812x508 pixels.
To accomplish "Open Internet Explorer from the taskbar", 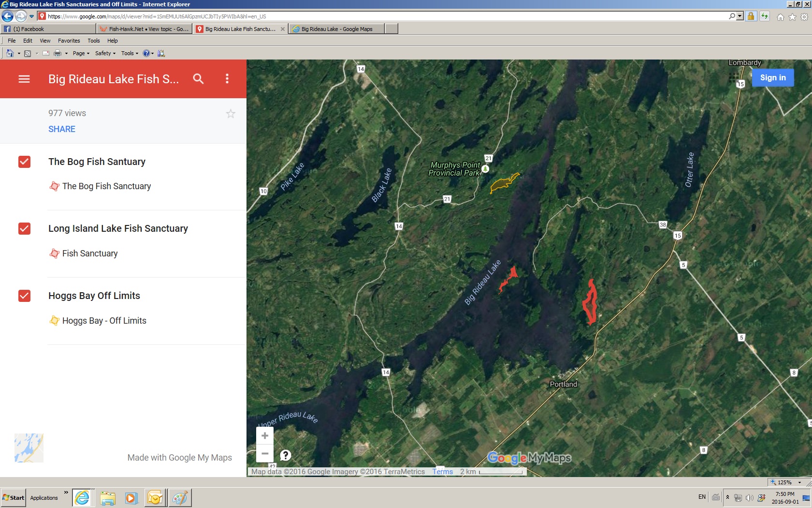I will tap(82, 497).
